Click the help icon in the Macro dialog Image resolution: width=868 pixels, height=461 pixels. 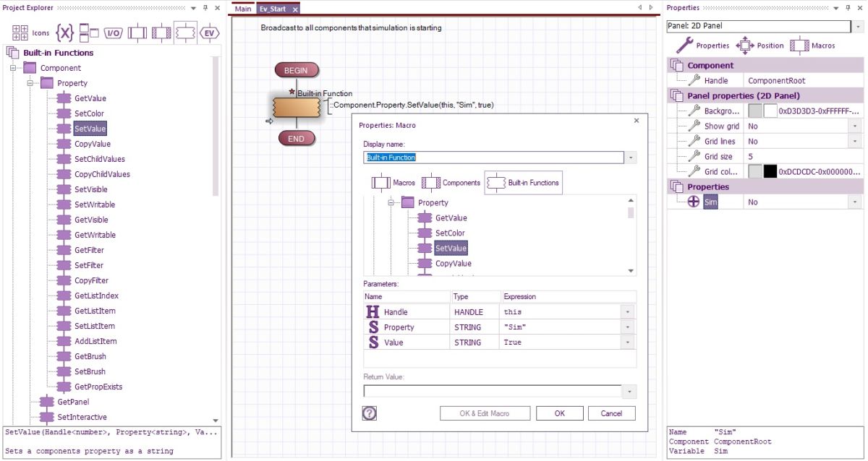pos(369,413)
